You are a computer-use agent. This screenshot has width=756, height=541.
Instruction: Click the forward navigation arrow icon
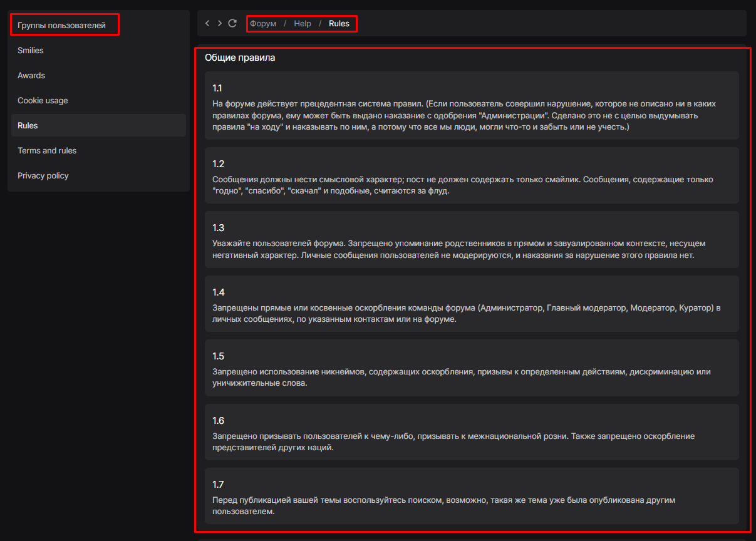pos(219,23)
